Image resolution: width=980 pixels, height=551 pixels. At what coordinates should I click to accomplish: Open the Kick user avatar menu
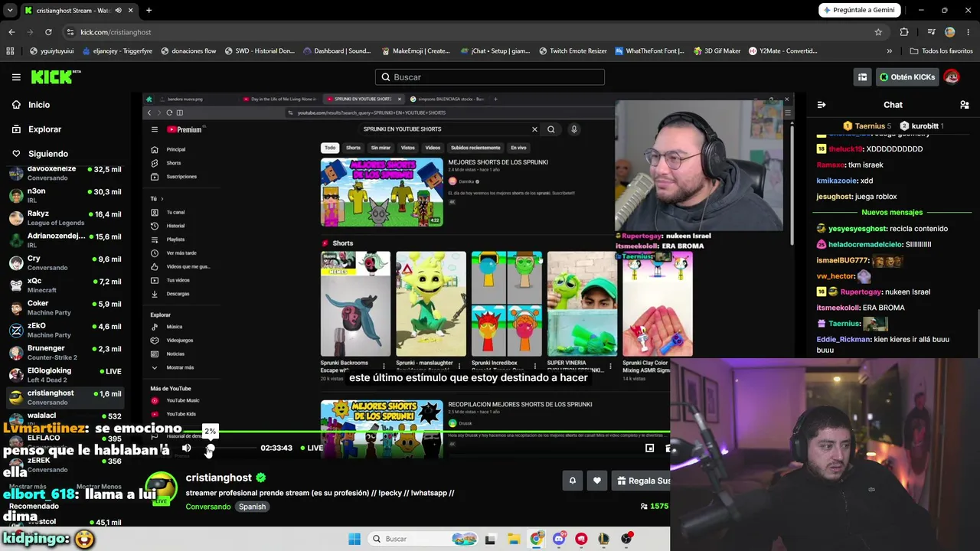pos(952,77)
